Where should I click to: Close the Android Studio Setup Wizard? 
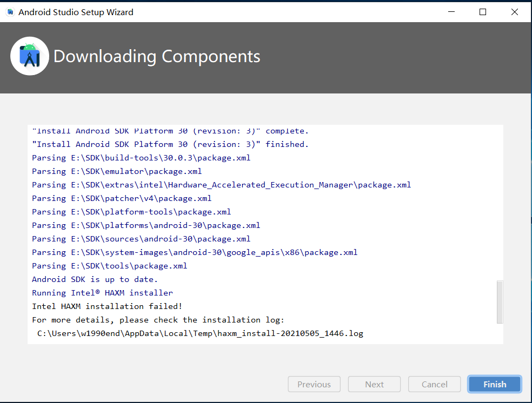515,12
